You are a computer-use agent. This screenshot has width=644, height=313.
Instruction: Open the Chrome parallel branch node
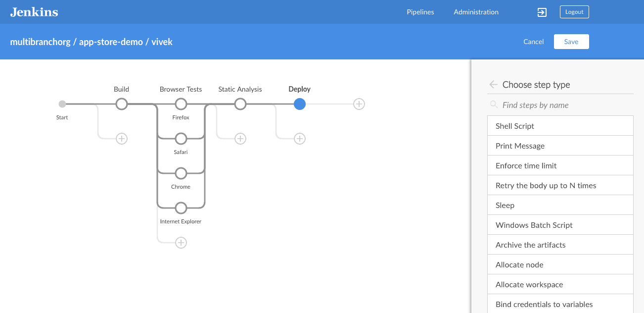pyautogui.click(x=181, y=173)
